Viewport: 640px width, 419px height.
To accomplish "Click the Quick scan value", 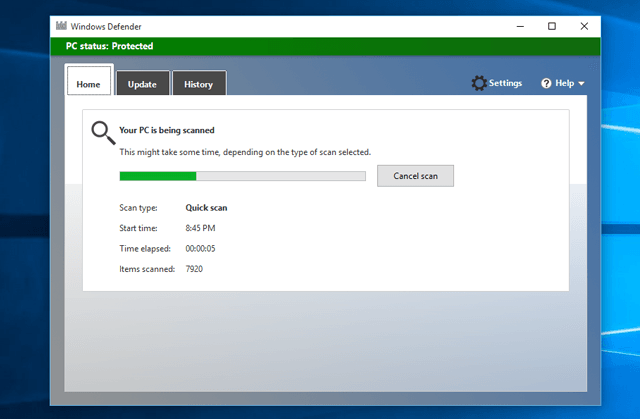I will pos(206,208).
